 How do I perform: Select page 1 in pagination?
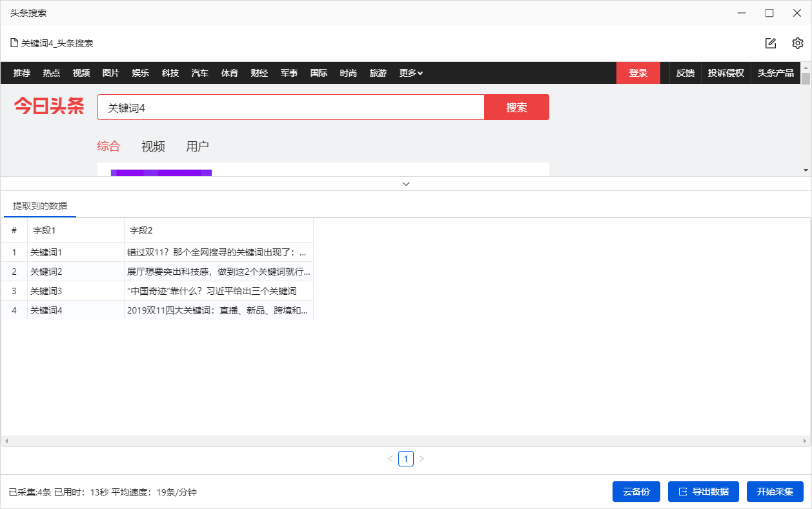click(x=406, y=459)
